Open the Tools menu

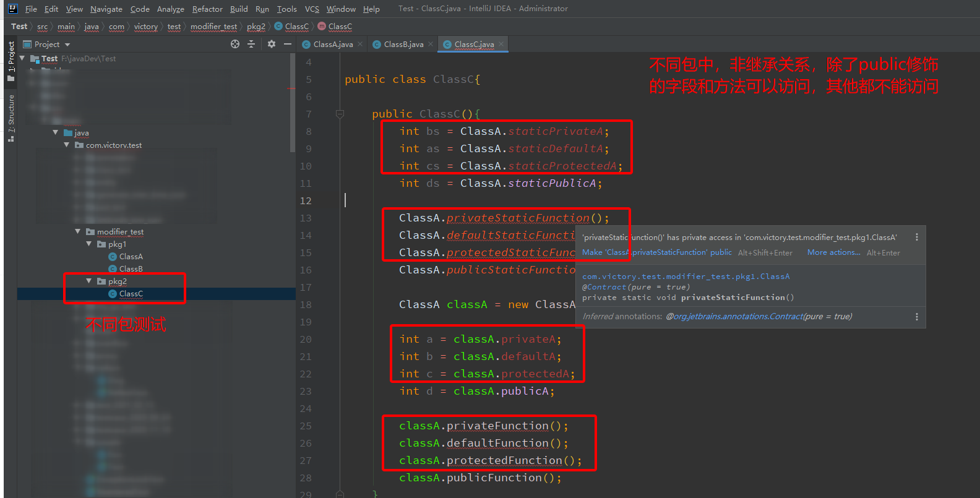[286, 9]
